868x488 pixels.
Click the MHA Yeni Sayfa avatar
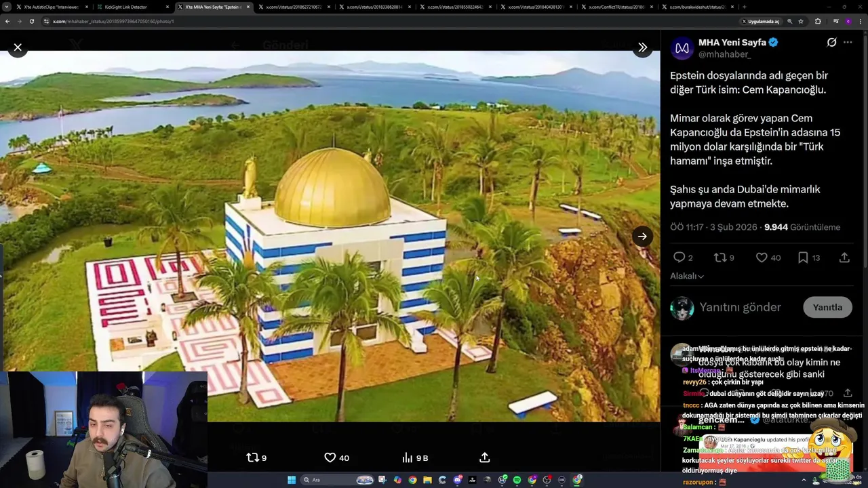click(682, 48)
